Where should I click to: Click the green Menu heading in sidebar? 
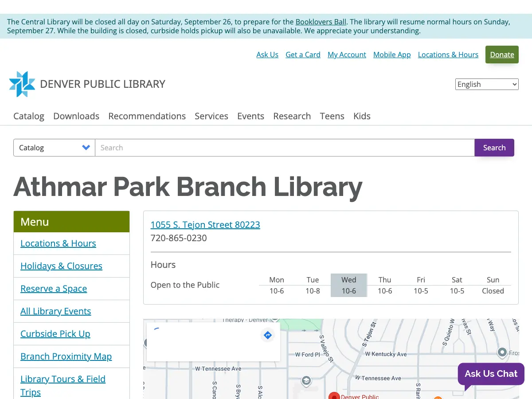coord(71,222)
